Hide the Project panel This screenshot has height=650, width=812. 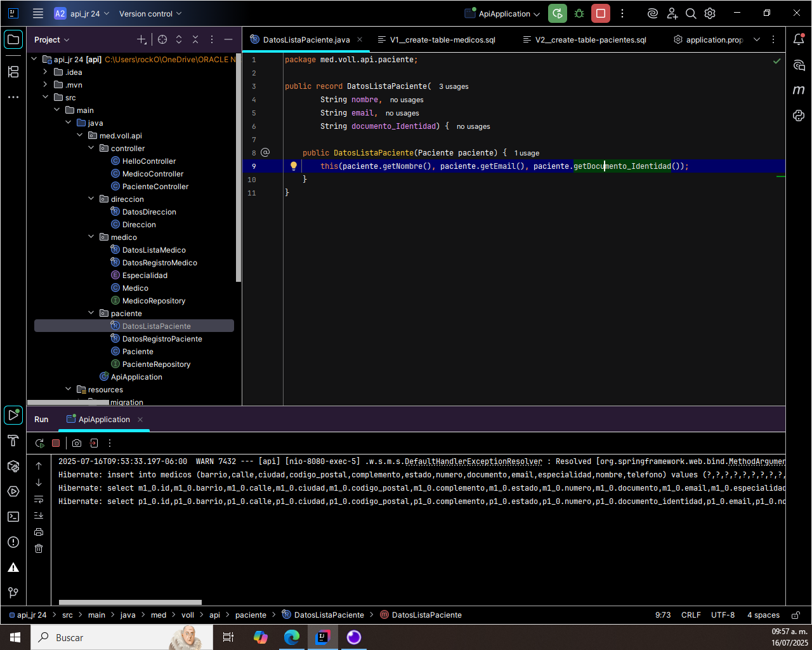point(228,39)
